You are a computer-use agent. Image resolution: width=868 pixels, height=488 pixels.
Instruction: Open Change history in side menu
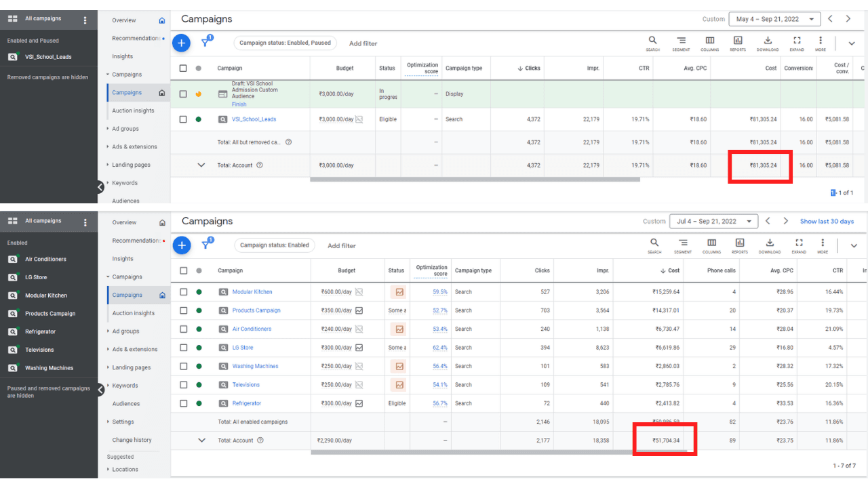pyautogui.click(x=132, y=440)
